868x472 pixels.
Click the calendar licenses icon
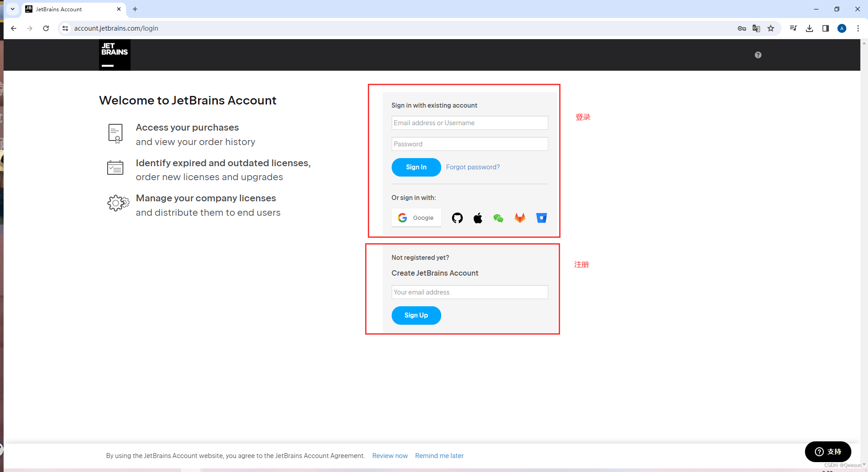tap(115, 168)
